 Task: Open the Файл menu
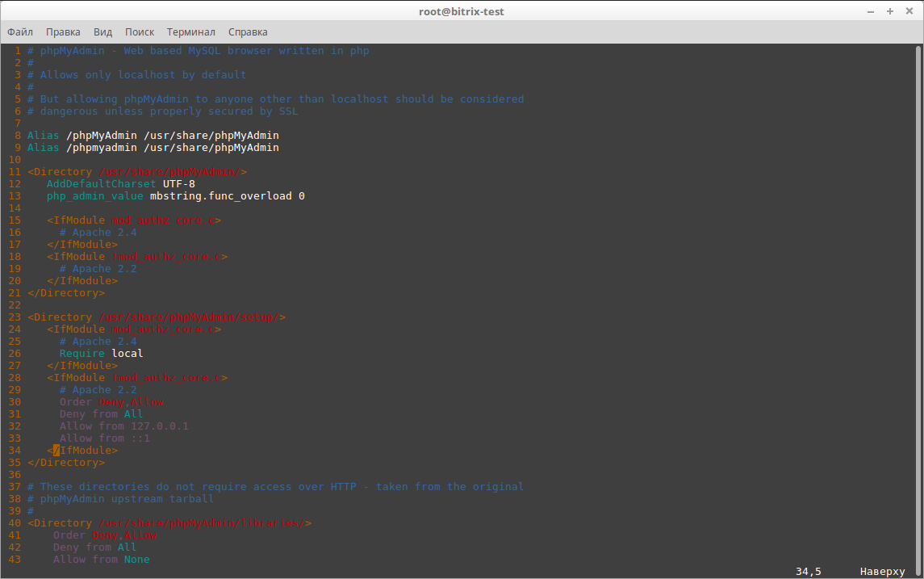20,31
